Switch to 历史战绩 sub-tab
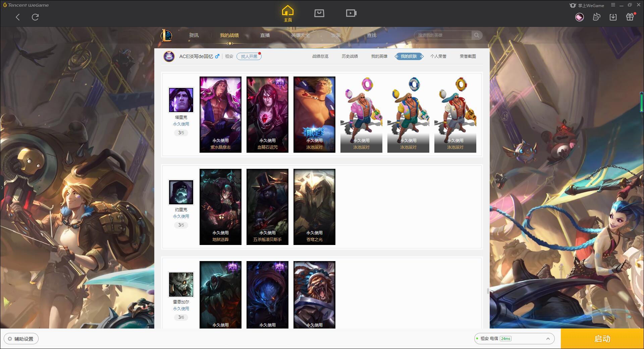The height and width of the screenshot is (349, 644). [x=350, y=56]
